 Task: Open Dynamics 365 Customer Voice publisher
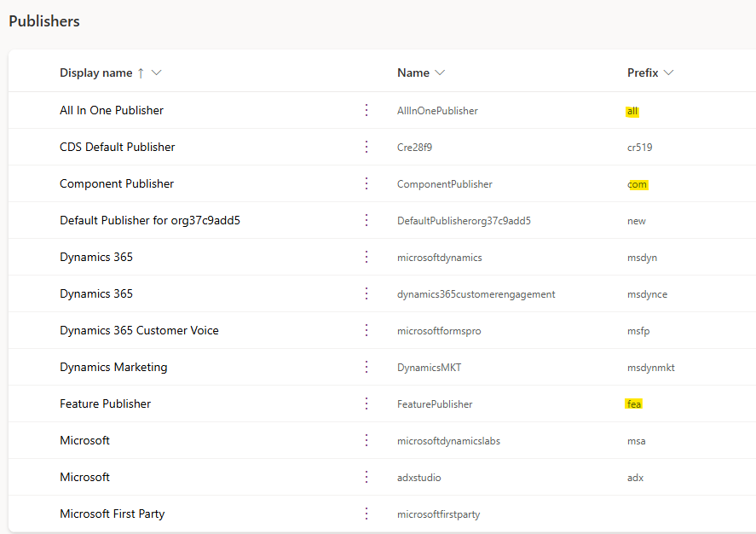139,330
